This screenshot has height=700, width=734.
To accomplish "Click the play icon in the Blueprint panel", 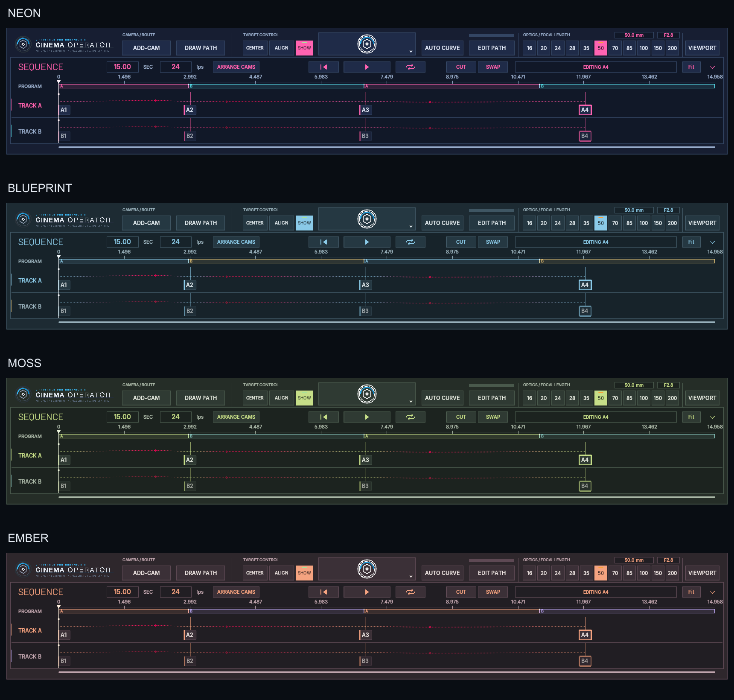I will pyautogui.click(x=367, y=242).
